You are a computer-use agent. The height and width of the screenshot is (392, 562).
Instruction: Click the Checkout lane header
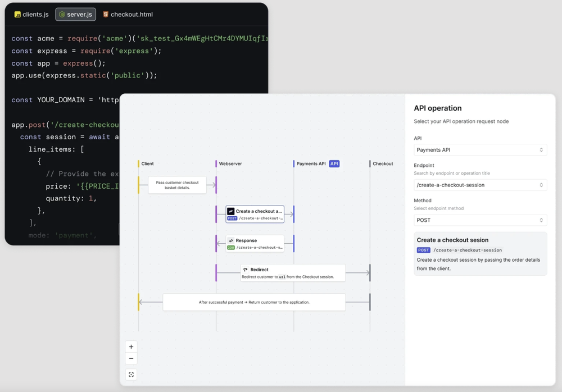[383, 163]
